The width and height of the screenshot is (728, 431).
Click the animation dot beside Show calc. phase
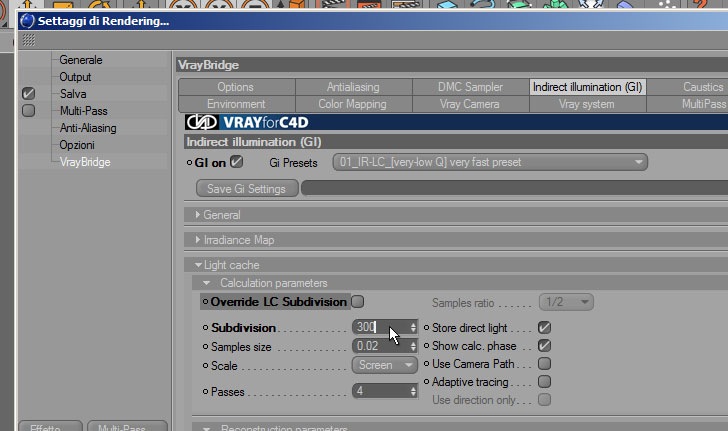point(426,346)
